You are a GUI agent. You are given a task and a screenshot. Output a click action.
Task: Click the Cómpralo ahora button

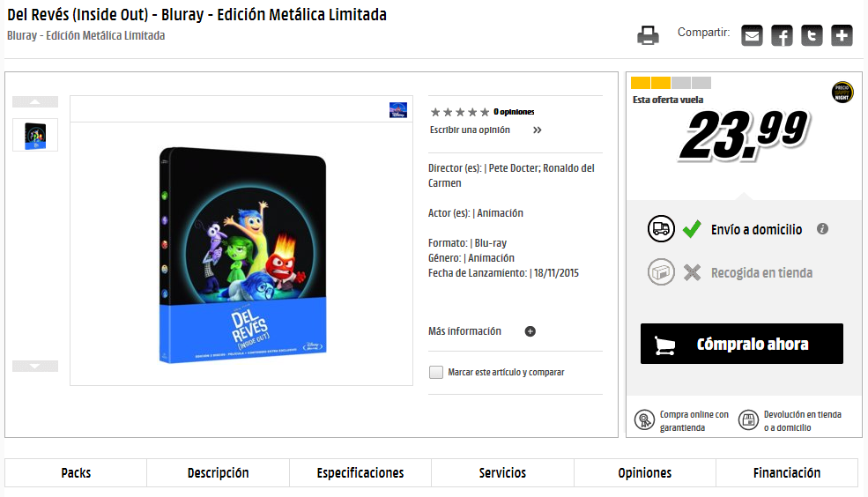point(742,344)
